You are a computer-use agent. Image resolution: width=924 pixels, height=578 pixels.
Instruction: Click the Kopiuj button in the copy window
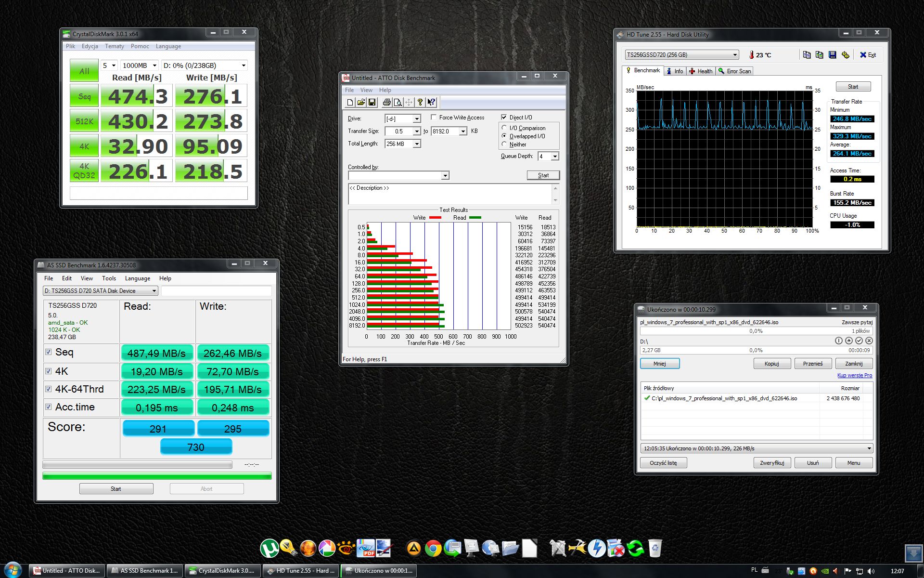tap(772, 364)
